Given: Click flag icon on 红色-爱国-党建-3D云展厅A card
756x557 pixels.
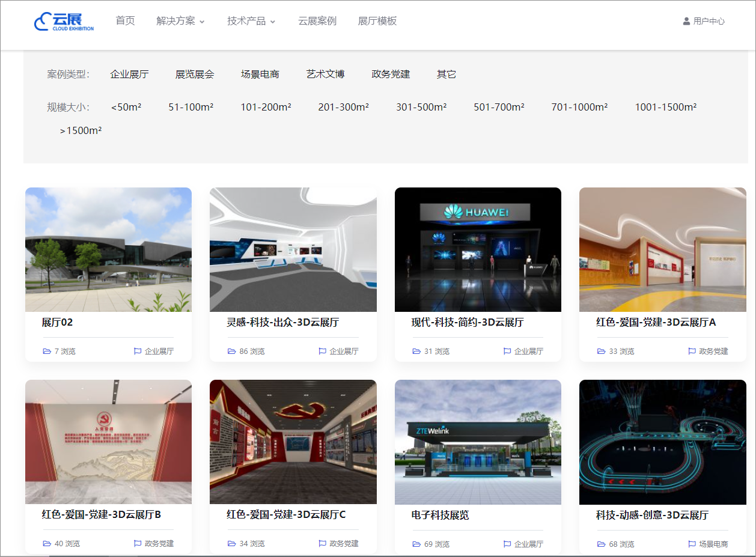Looking at the screenshot, I should point(692,352).
